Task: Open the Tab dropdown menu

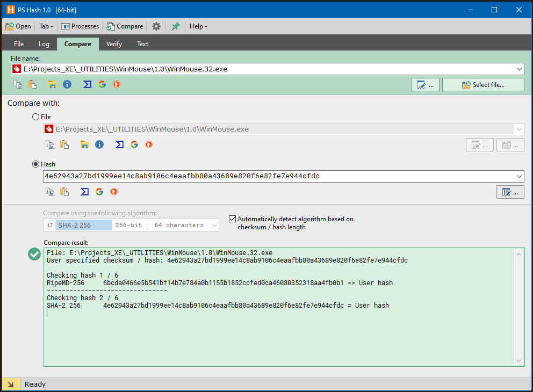Action: [46, 26]
